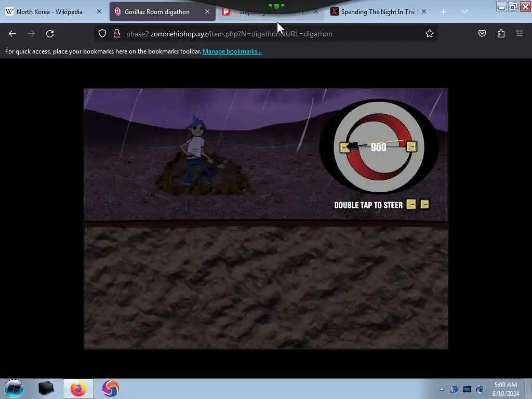Click left arrow key on the dig gauge
The image size is (532, 399).
(345, 147)
